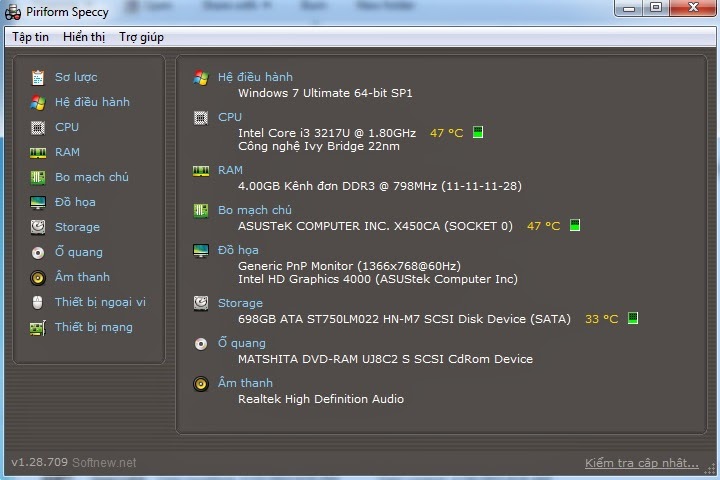
Task: Click the Piriform Speccy title bar icon
Action: (x=13, y=12)
